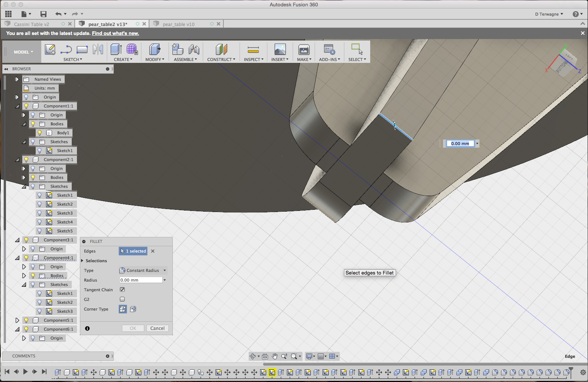Enable the G2 checkbox
The height and width of the screenshot is (382, 588).
122,299
